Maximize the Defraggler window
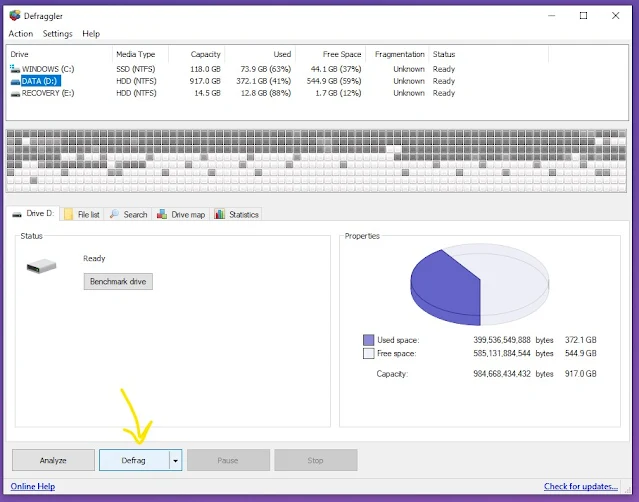This screenshot has width=639, height=502. point(584,15)
